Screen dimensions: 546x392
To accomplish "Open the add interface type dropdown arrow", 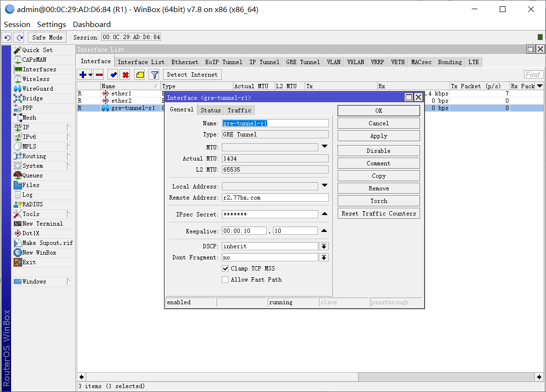I will tap(90, 75).
